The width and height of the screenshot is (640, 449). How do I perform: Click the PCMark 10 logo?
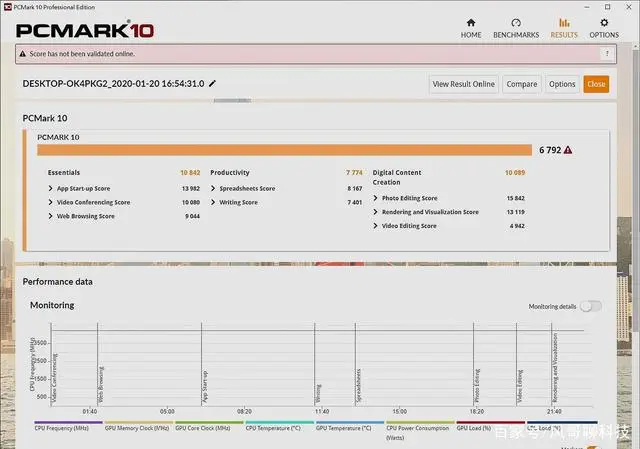[85, 30]
